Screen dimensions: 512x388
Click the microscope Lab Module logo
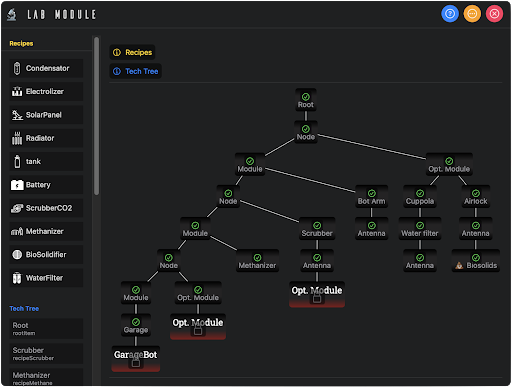tap(12, 14)
